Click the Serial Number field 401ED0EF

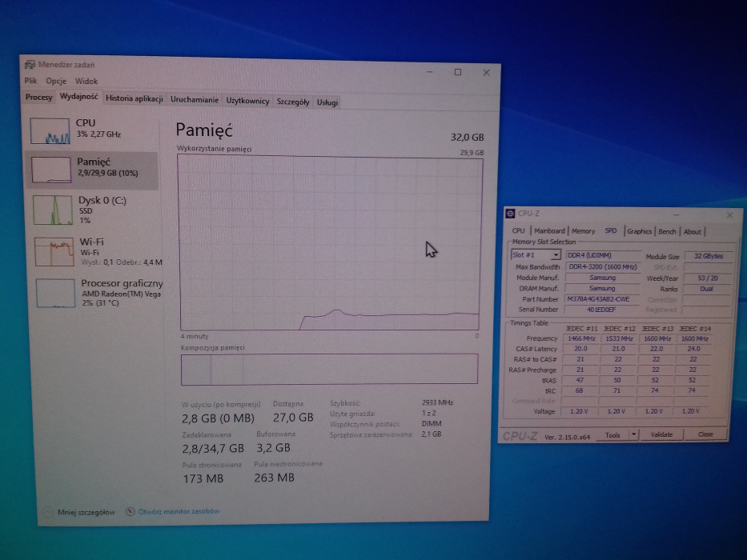(x=602, y=310)
